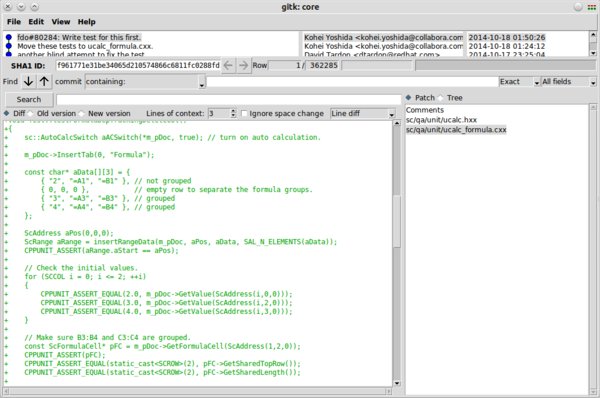Open the Line diff dropdown
Image resolution: width=600 pixels, height=398 pixels.
point(363,114)
